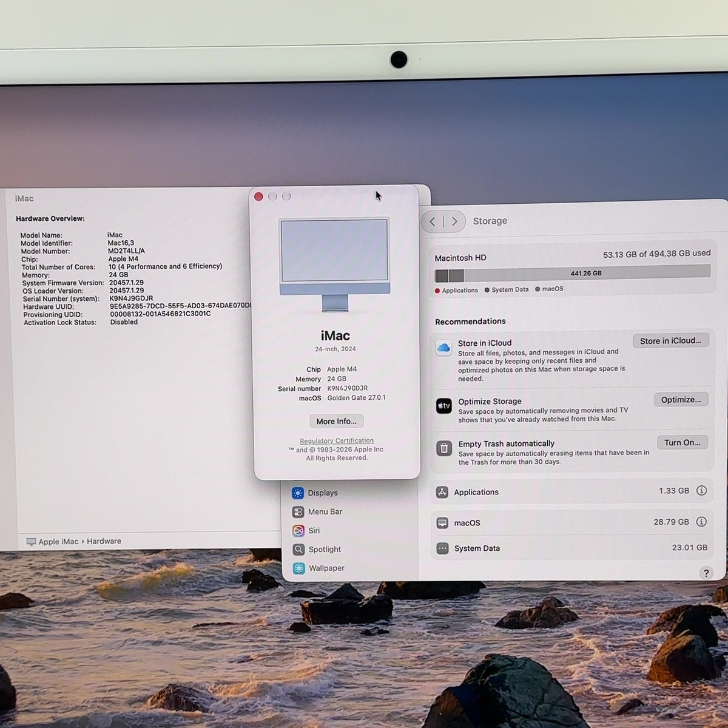Open the Storage help question mark
This screenshot has width=728, height=728.
click(706, 573)
